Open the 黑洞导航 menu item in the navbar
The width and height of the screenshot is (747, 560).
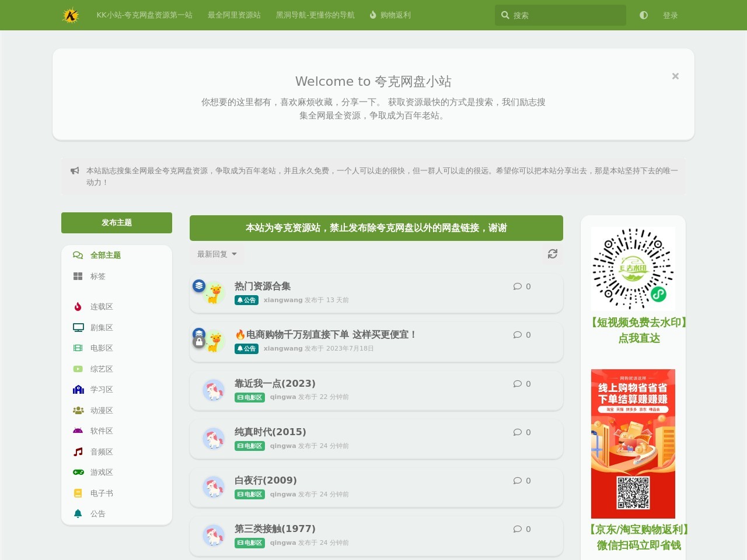pos(316,15)
